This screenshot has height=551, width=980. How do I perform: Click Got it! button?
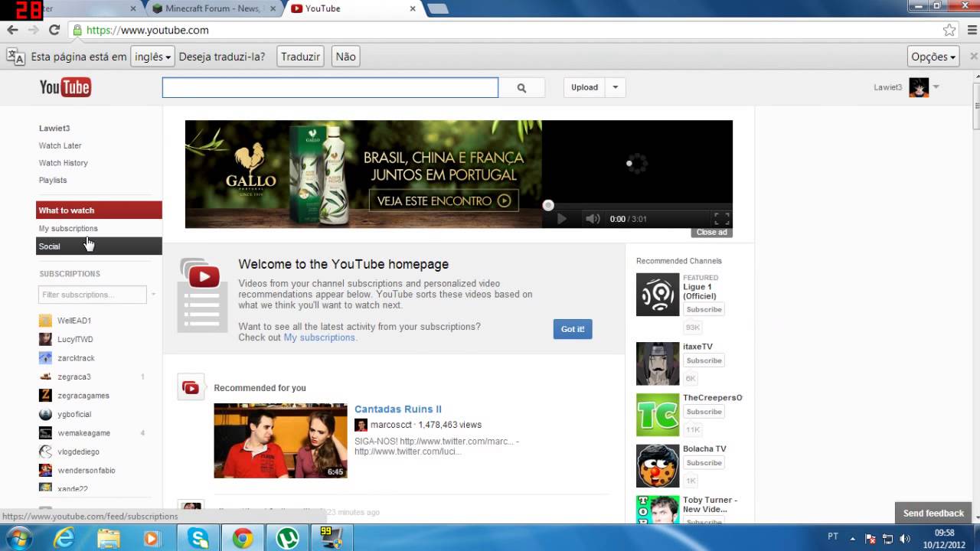click(573, 329)
